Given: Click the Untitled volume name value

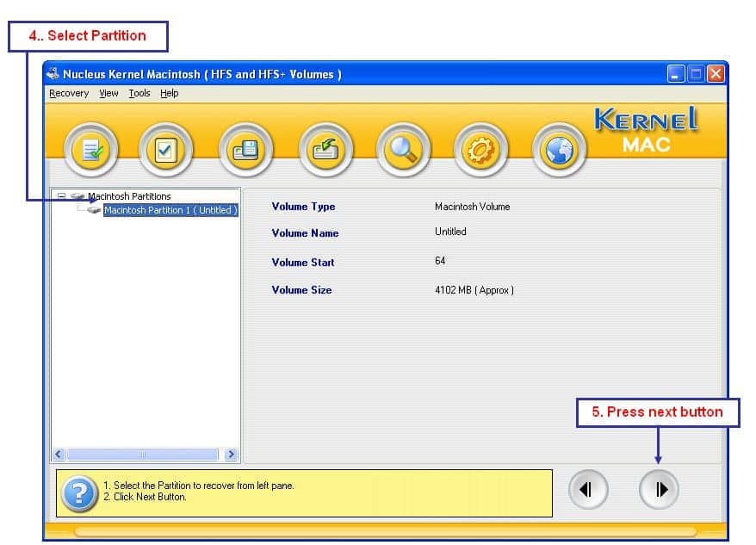Looking at the screenshot, I should click(450, 232).
